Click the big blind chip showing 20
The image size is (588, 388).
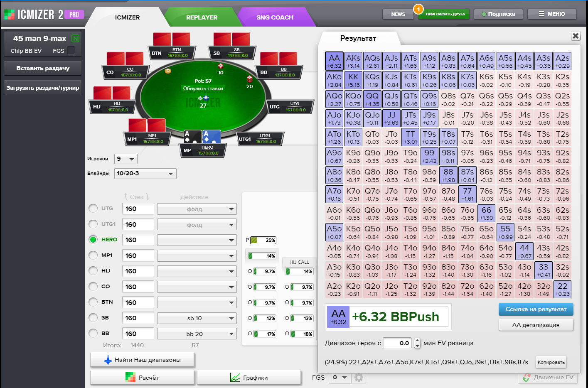pyautogui.click(x=249, y=79)
